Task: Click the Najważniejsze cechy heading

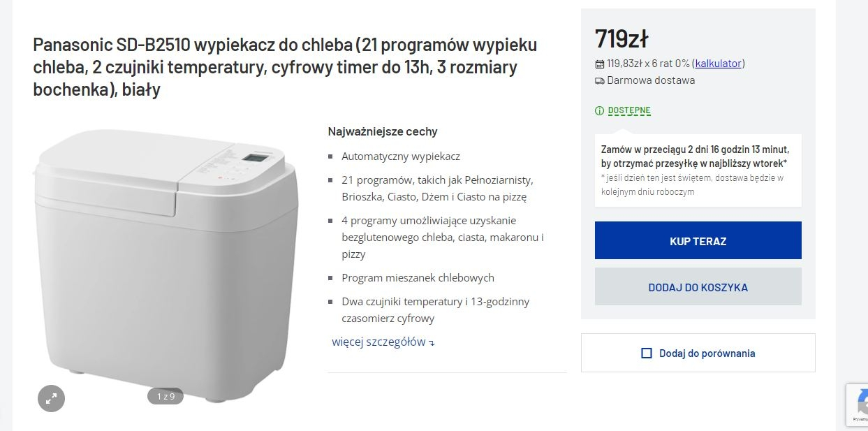Action: pyautogui.click(x=383, y=131)
